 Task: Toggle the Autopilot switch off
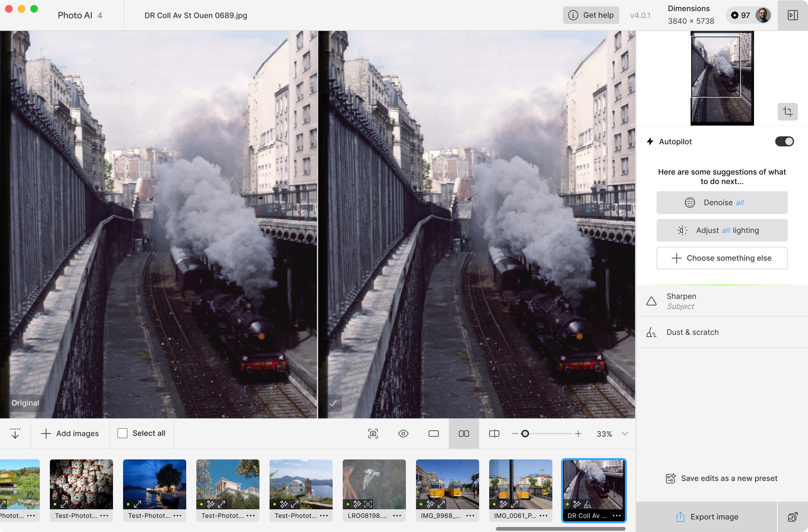point(784,142)
